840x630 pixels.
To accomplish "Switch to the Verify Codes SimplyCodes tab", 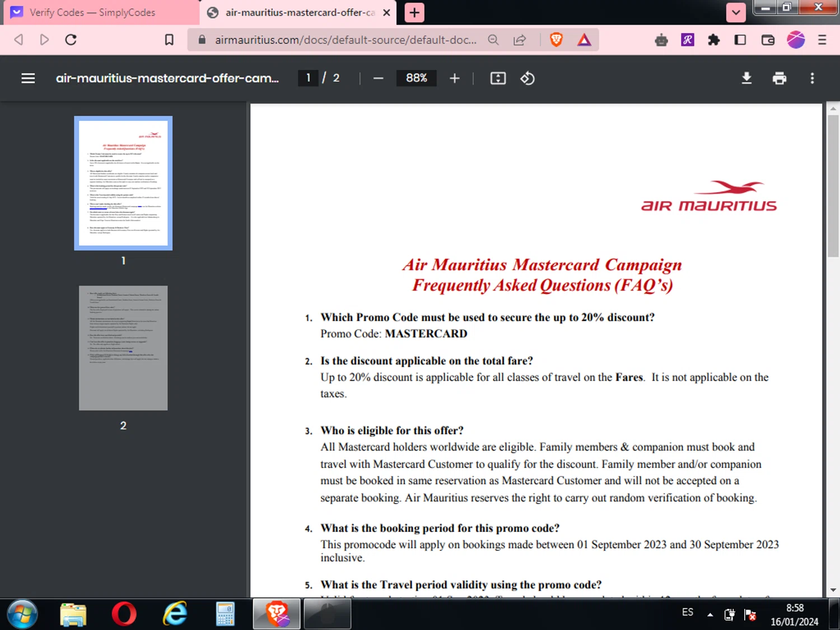I will click(101, 12).
